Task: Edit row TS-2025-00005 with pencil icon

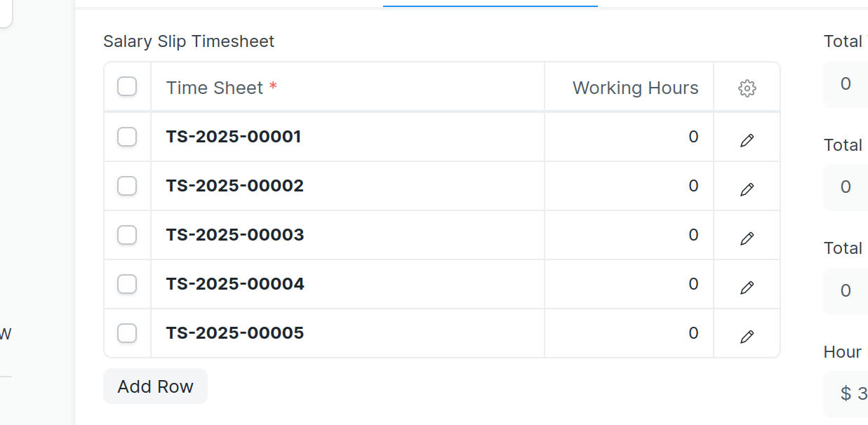Action: (747, 337)
